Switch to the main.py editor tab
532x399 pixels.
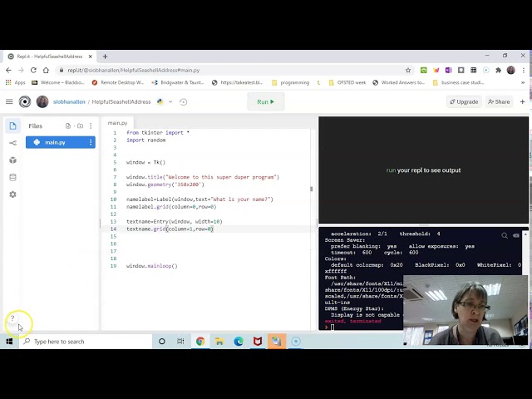tap(117, 123)
